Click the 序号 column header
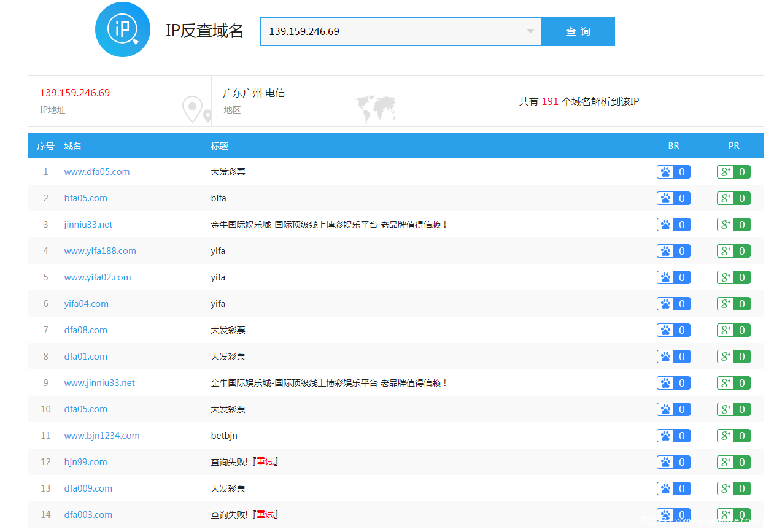774x532 pixels. point(46,146)
